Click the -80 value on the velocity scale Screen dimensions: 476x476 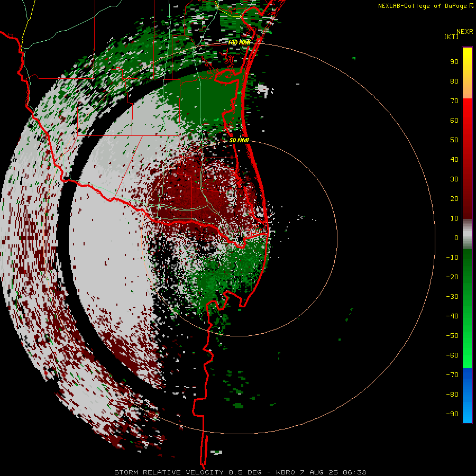[452, 395]
